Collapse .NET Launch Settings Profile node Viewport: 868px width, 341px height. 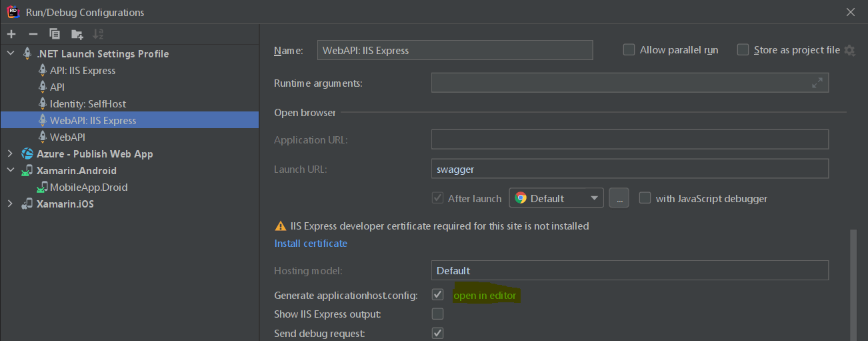point(11,53)
